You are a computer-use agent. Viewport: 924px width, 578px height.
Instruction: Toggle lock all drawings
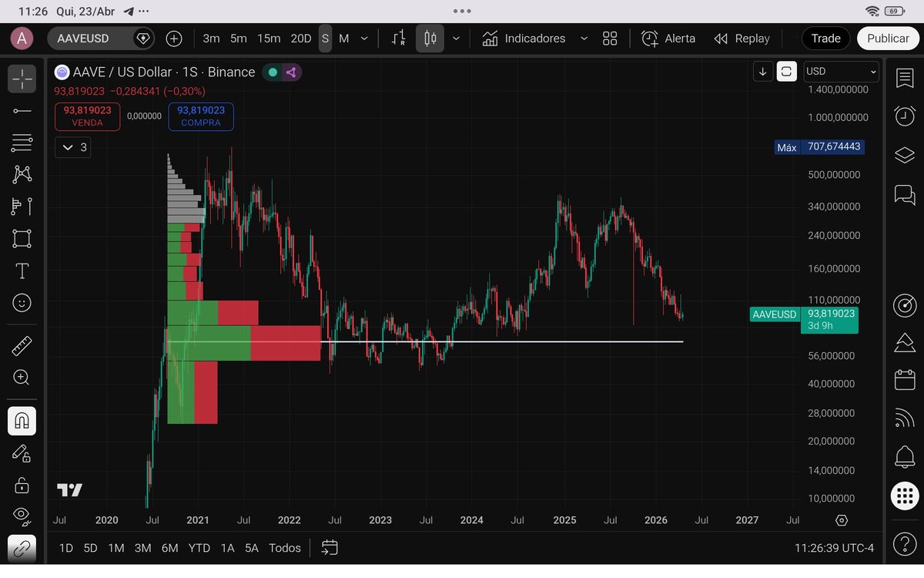click(x=22, y=485)
